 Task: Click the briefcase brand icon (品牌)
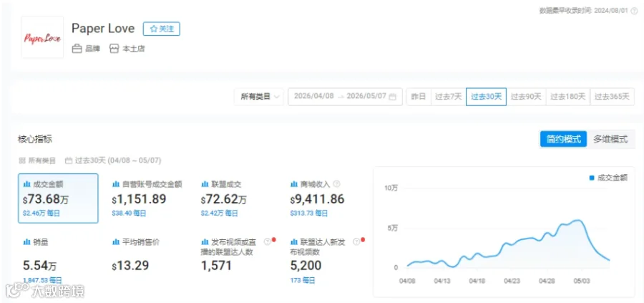[x=77, y=49]
